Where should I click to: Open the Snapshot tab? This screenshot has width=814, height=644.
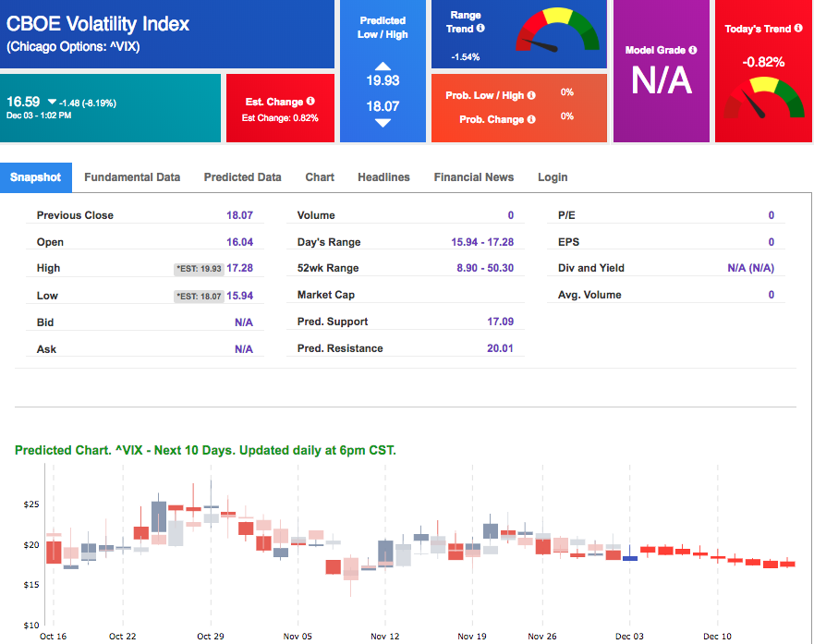coord(36,177)
